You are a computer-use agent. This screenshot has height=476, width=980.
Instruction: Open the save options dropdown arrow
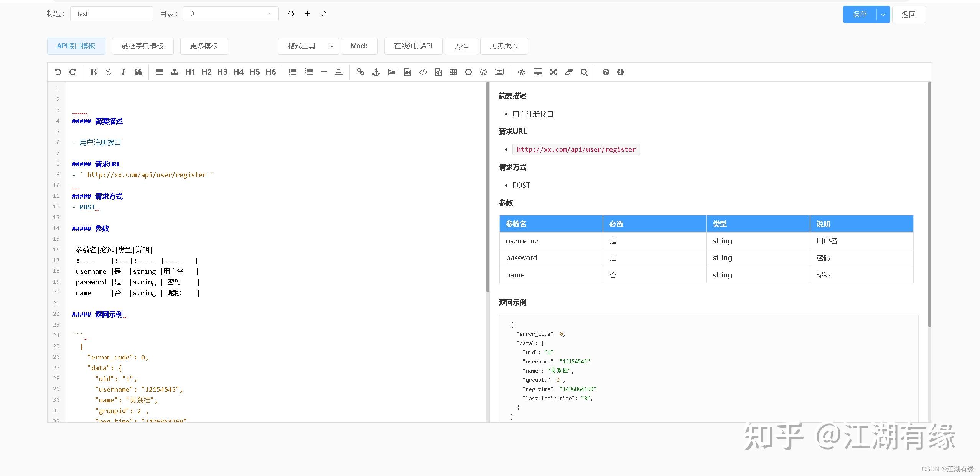(883, 14)
